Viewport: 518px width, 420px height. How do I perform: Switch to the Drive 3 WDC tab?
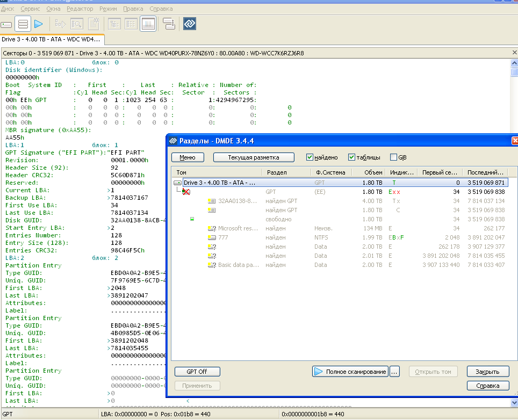(52, 40)
